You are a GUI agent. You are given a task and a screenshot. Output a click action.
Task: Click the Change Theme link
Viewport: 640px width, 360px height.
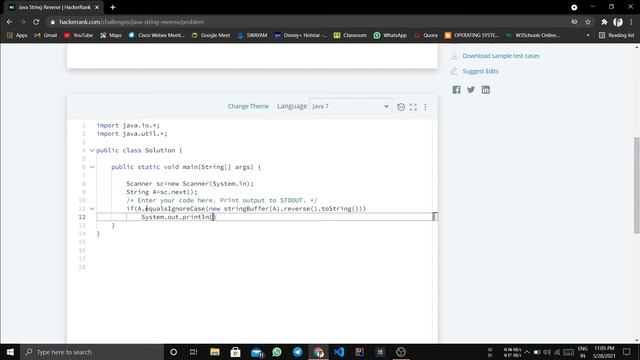248,106
